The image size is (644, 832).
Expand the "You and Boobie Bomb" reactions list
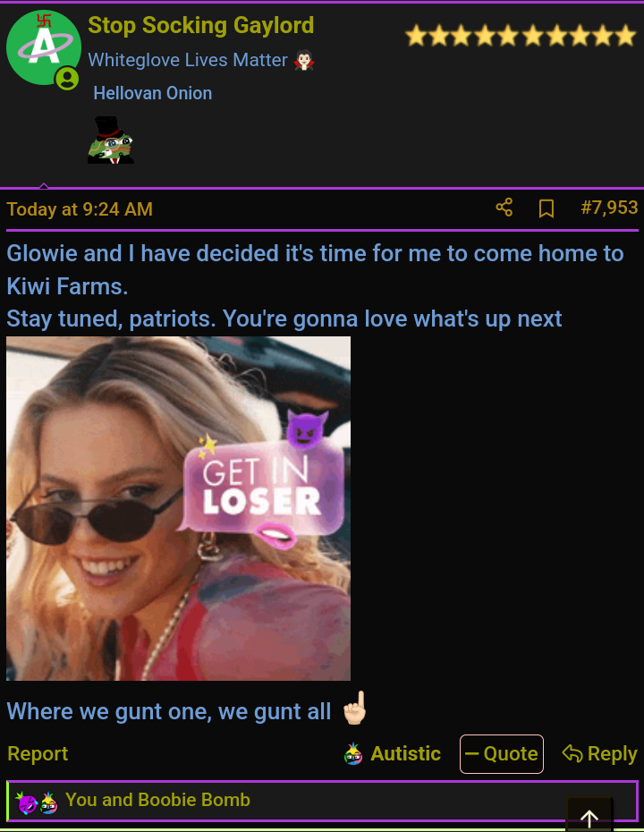pyautogui.click(x=157, y=800)
